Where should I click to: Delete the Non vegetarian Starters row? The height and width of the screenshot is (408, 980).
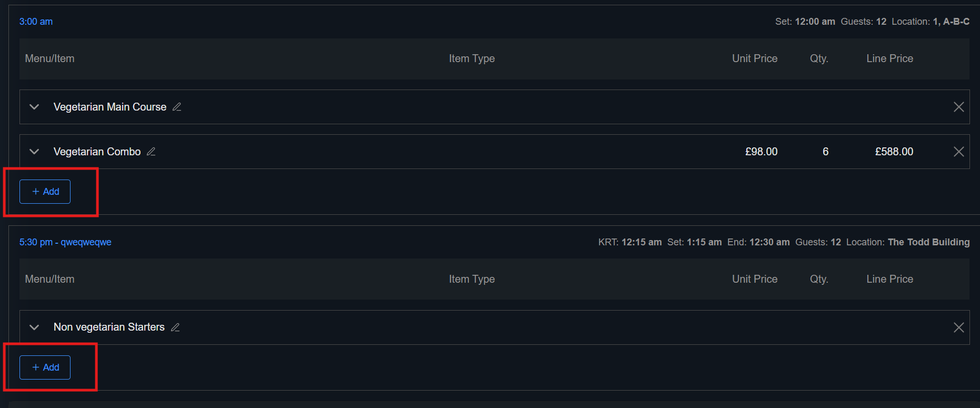click(958, 327)
